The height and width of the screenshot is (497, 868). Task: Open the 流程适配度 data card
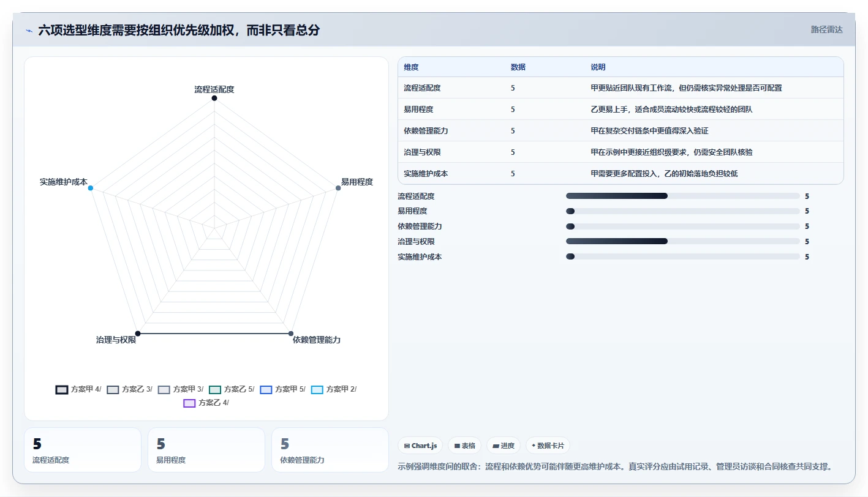83,450
